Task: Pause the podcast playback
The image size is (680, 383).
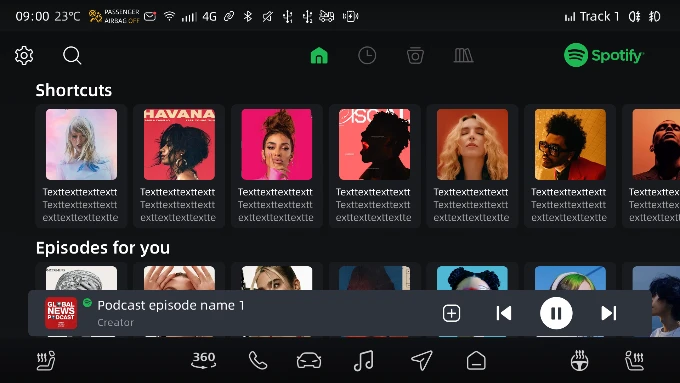Action: pyautogui.click(x=556, y=313)
